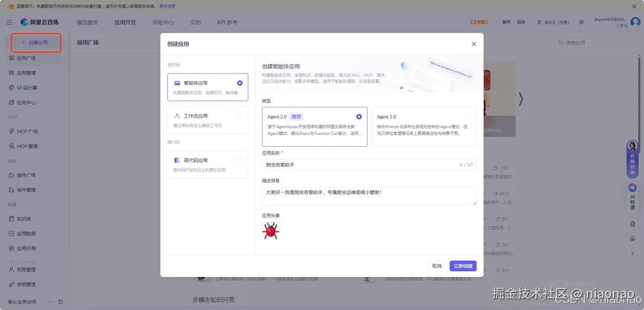This screenshot has width=644, height=310.
Task: Click the 立即创建 button
Action: 462,266
